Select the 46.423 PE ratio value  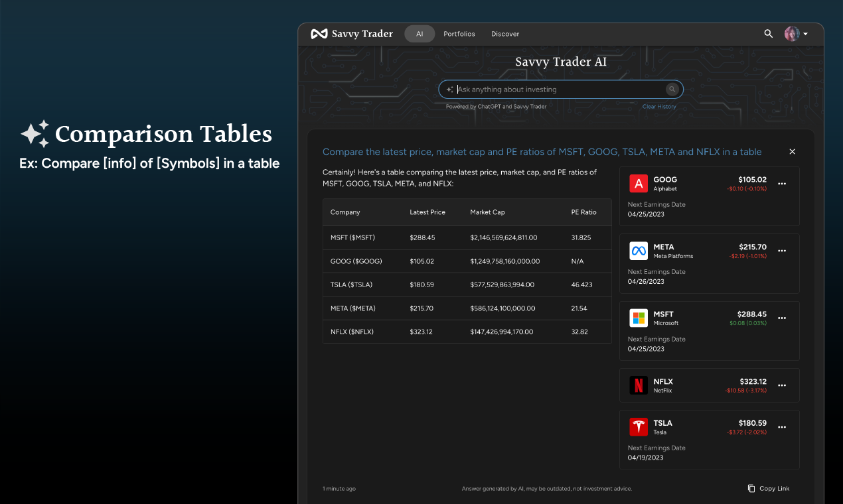click(582, 284)
